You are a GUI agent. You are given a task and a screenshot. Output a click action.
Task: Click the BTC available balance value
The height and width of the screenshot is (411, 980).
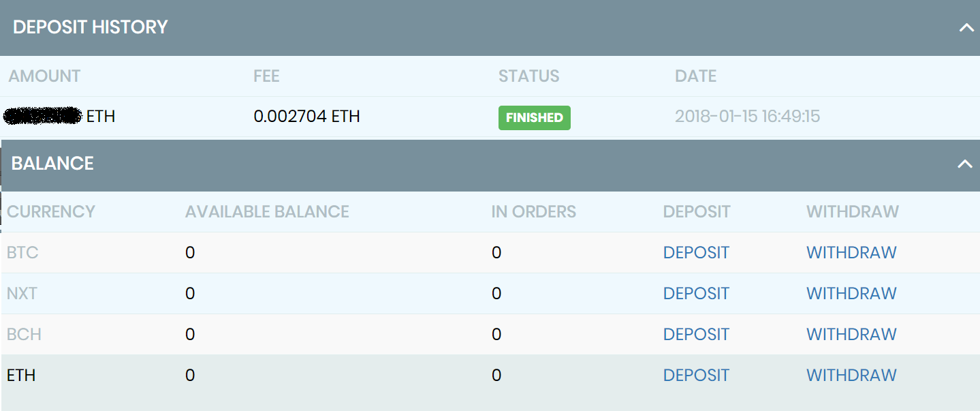pyautogui.click(x=190, y=253)
